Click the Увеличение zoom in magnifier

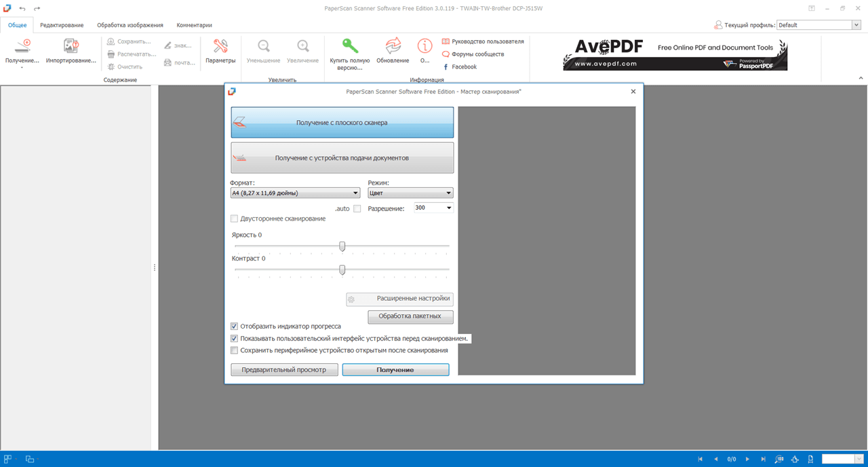point(302,46)
